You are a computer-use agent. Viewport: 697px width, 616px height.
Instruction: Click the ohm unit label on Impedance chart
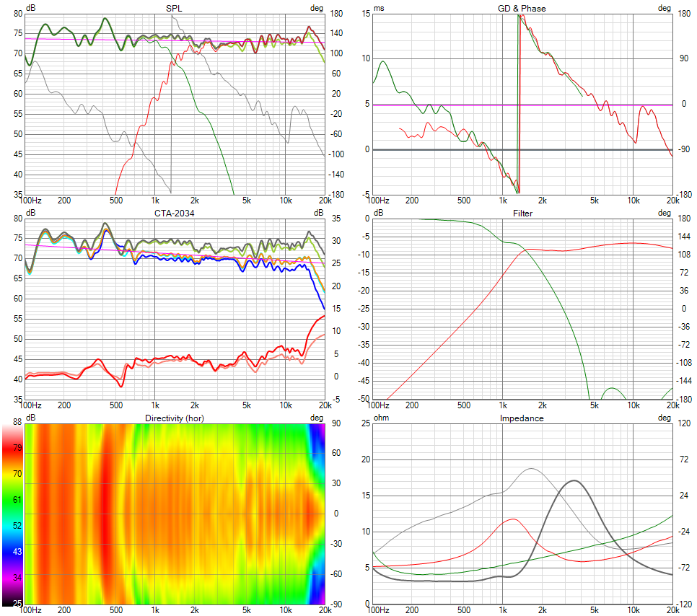point(380,418)
